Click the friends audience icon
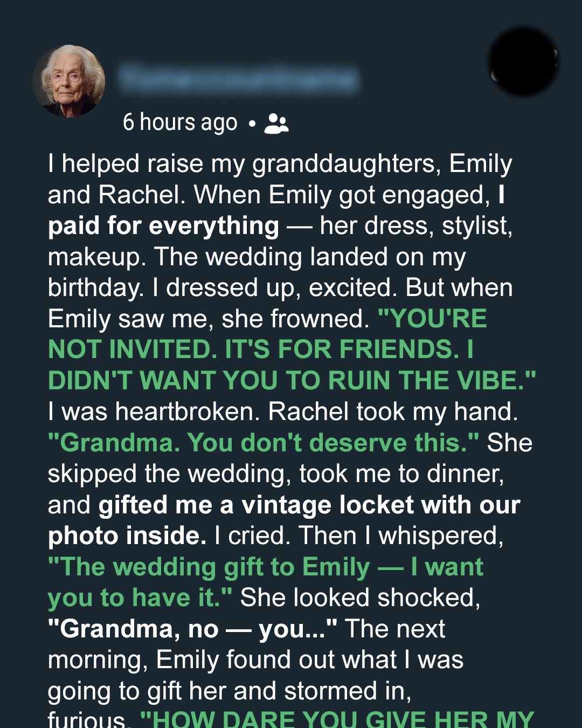 coord(276,123)
